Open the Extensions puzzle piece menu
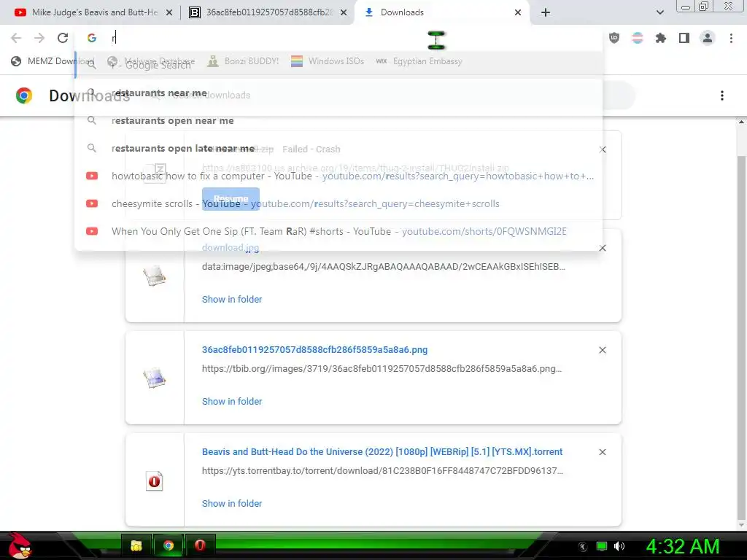 tap(661, 38)
